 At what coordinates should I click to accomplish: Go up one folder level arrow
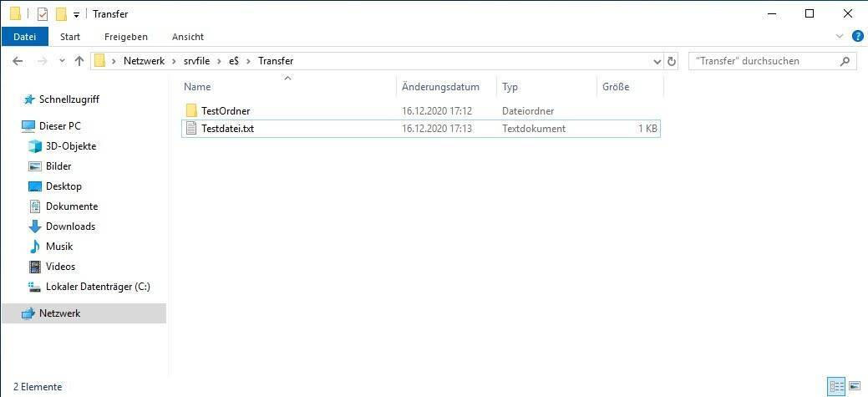coord(79,61)
